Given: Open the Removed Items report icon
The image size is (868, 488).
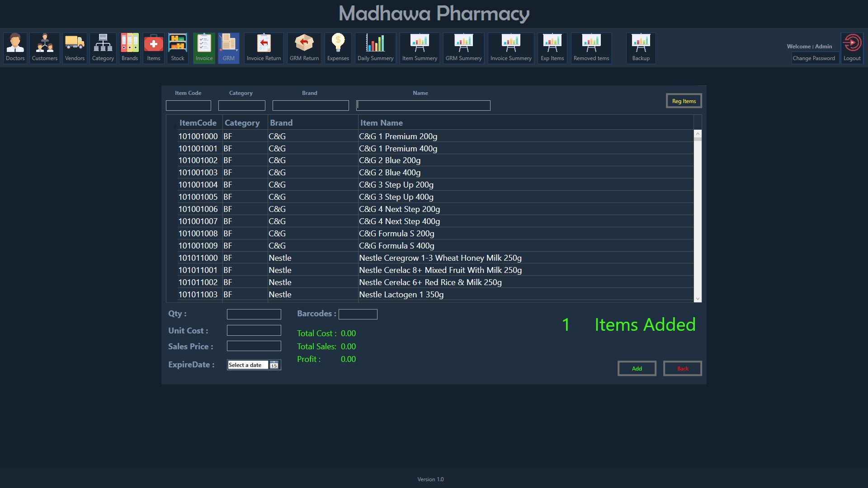Looking at the screenshot, I should [x=591, y=48].
